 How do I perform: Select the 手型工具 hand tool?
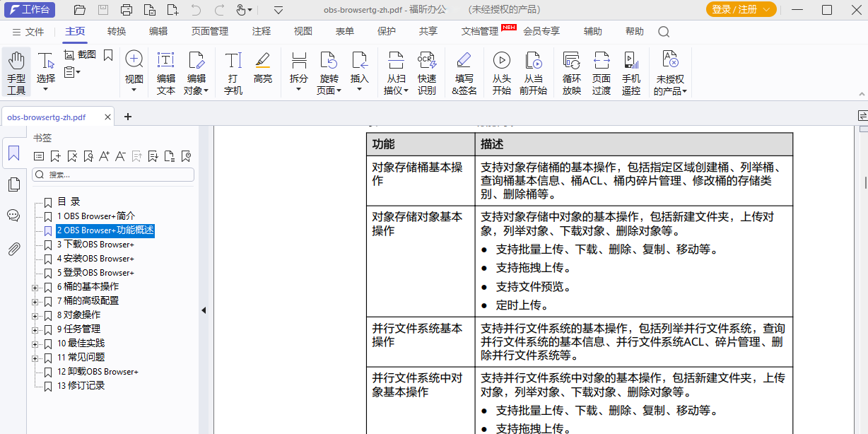16,73
